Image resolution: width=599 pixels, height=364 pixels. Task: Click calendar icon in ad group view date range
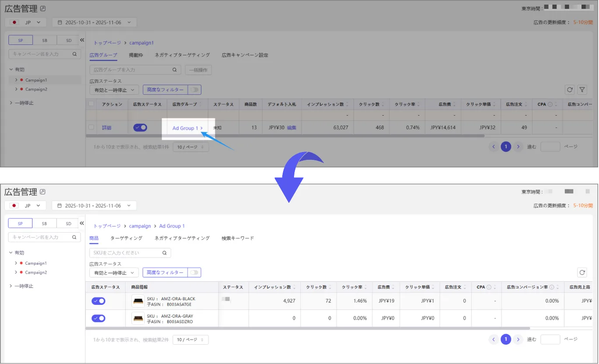(60, 22)
